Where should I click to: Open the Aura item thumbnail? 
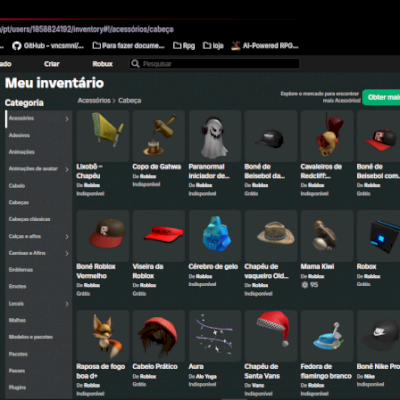[x=215, y=336]
